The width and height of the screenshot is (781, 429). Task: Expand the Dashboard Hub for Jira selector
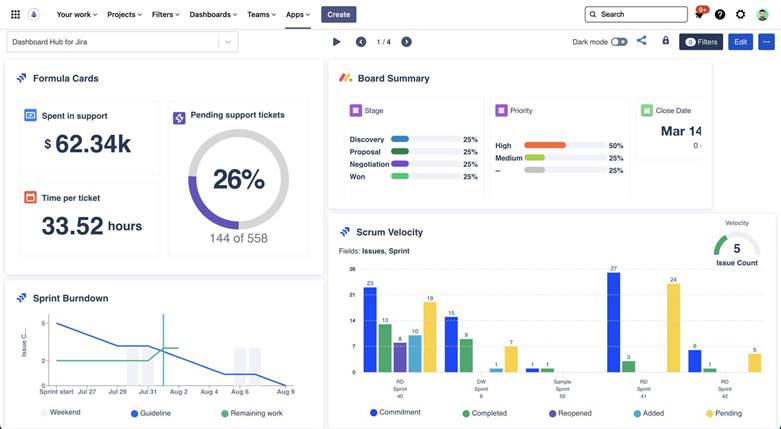[x=122, y=42]
